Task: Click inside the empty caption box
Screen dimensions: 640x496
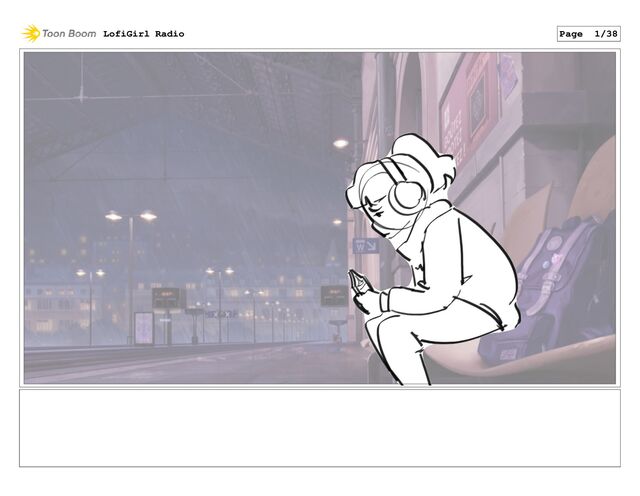Action: pos(320,428)
